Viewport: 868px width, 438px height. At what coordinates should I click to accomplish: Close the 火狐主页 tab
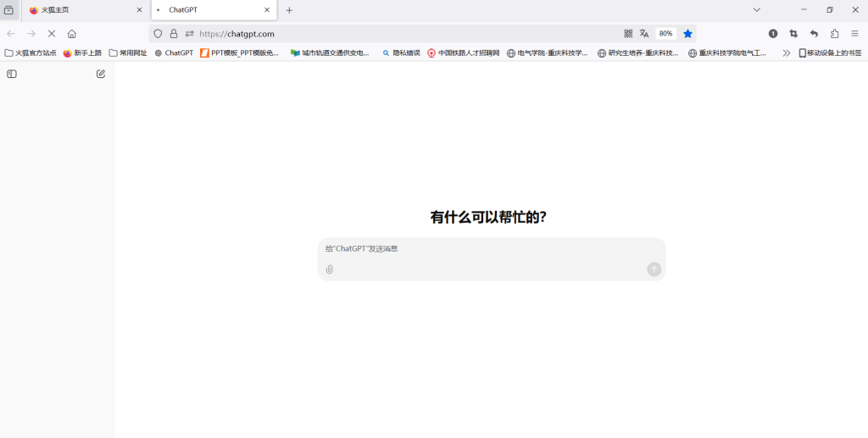pos(140,10)
